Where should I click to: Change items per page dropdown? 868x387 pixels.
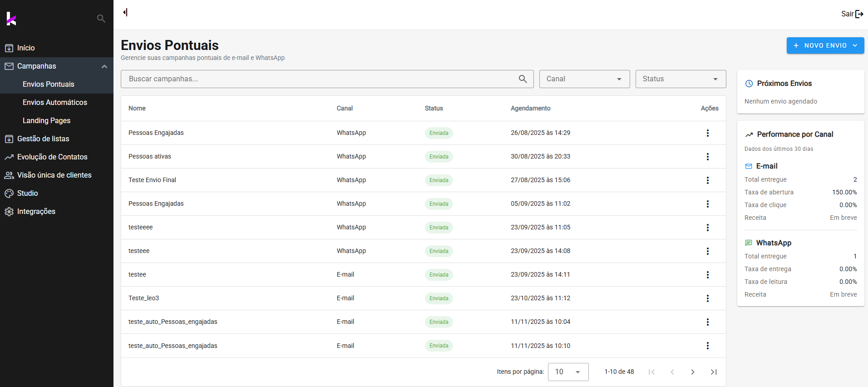(x=568, y=372)
